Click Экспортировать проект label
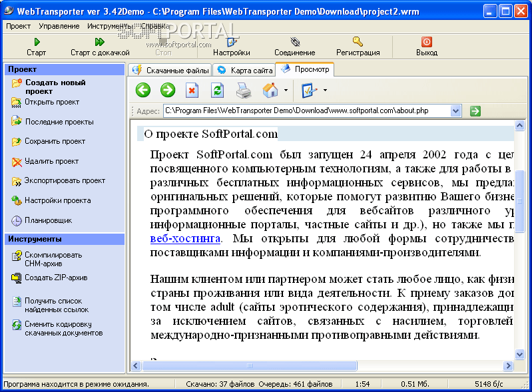The image size is (532, 392). (x=65, y=181)
